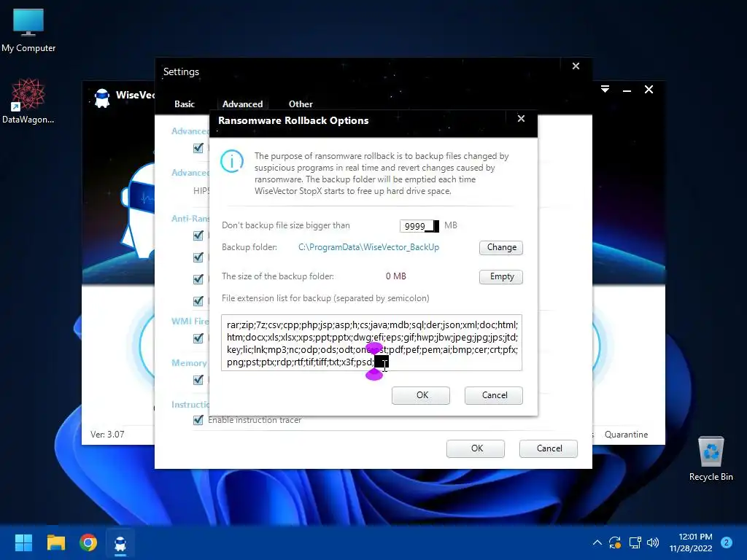Click Empty backup folder button
Image resolution: width=747 pixels, height=560 pixels.
point(501,276)
